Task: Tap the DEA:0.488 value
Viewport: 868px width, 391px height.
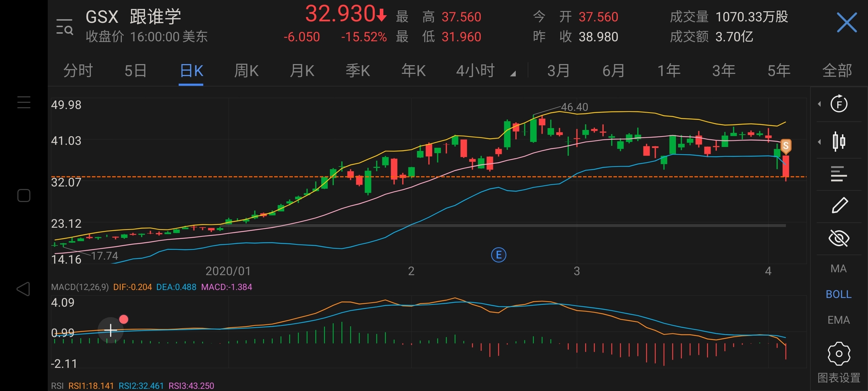Action: tap(176, 287)
